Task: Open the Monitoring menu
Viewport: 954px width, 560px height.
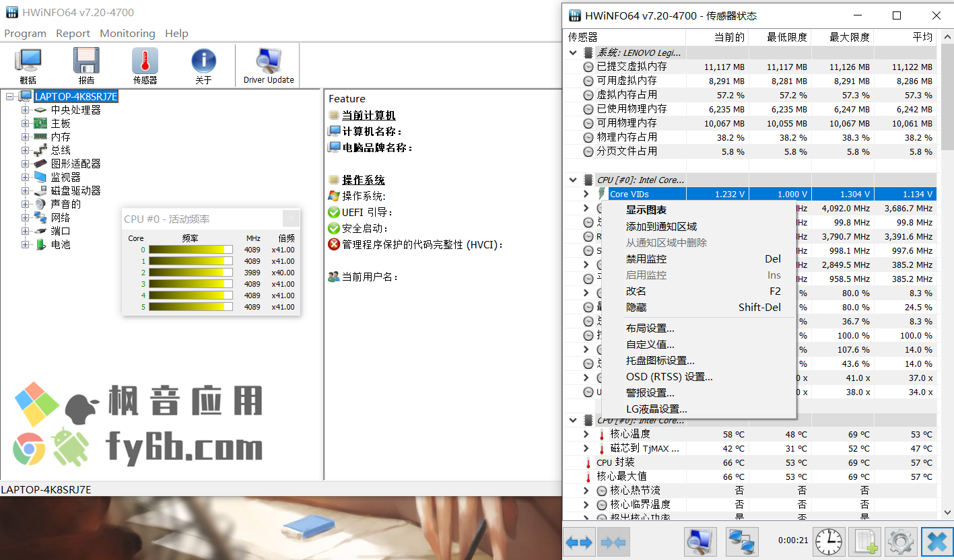Action: (x=127, y=34)
